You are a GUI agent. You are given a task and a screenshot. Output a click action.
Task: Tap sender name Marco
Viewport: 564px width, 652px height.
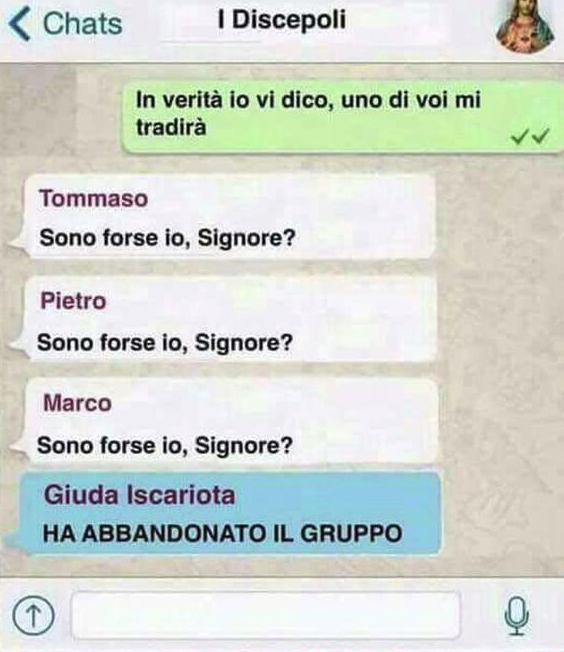click(x=77, y=403)
